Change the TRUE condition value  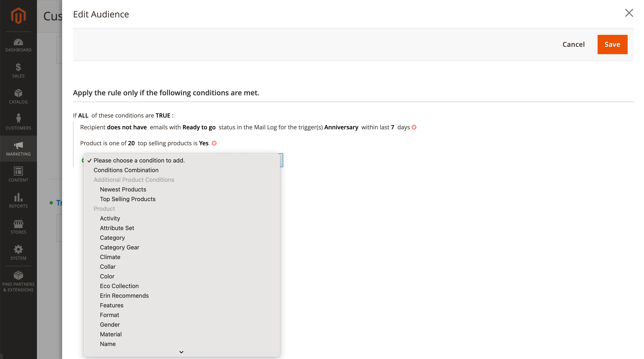coord(163,115)
